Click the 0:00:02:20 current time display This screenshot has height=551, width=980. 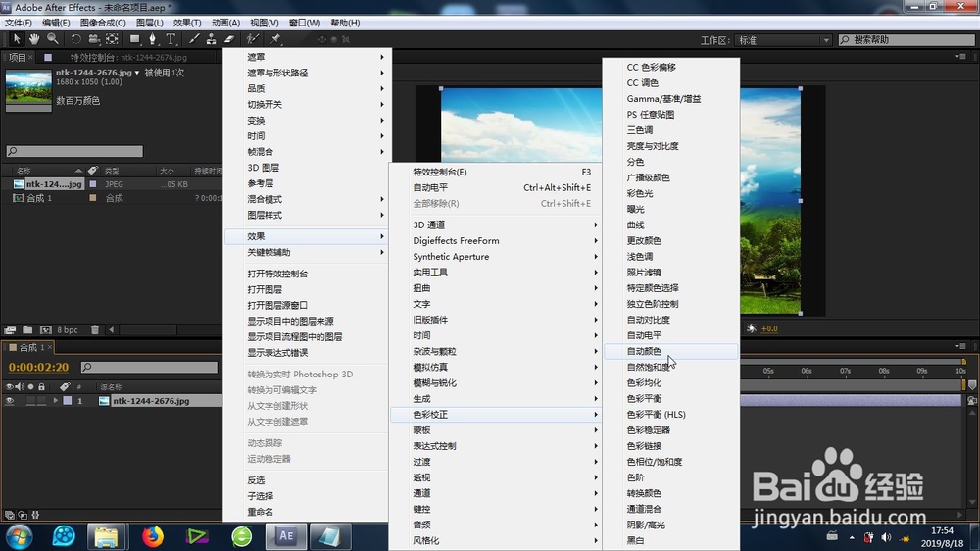tap(39, 367)
